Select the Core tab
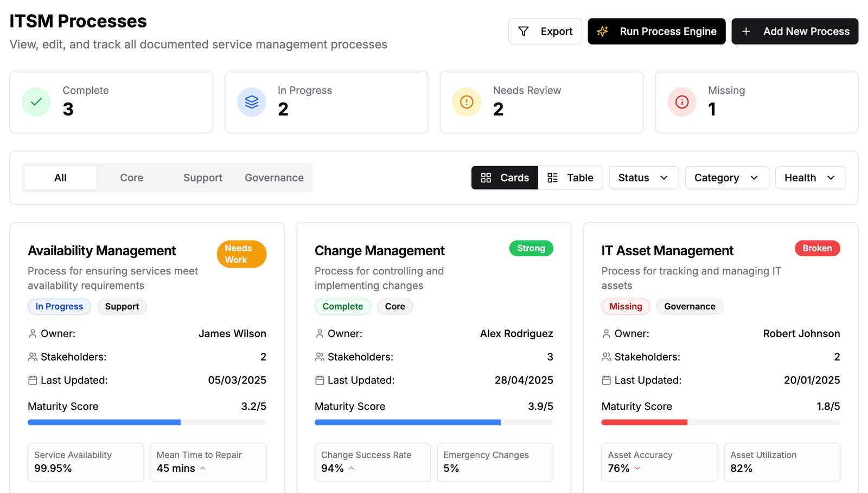Viewport: 868px width, 493px height. 132,178
